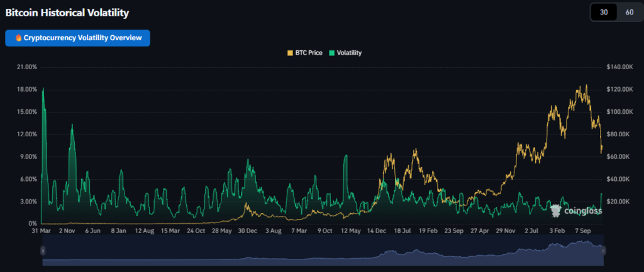Toggle BTC Price series via legend label
Image resolution: width=644 pixels, height=272 pixels.
(308, 53)
